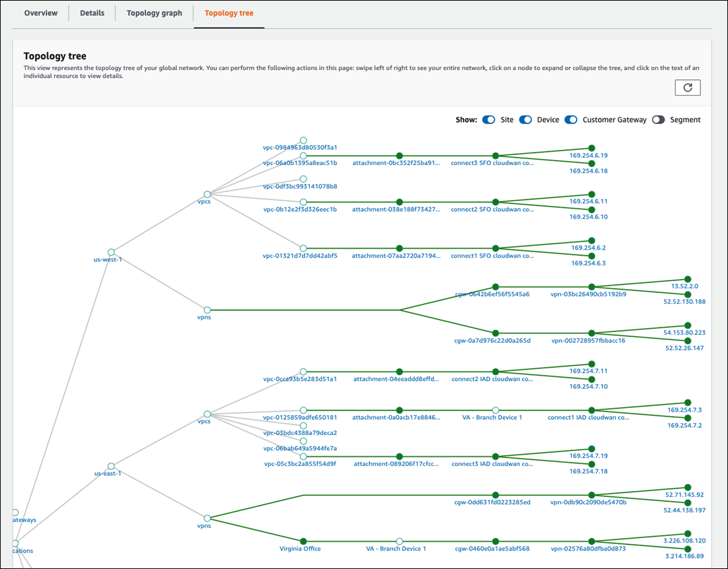Click the cgw-0642b6ef56f5545a6 node circle
Image resolution: width=728 pixels, height=569 pixels.
[495, 286]
